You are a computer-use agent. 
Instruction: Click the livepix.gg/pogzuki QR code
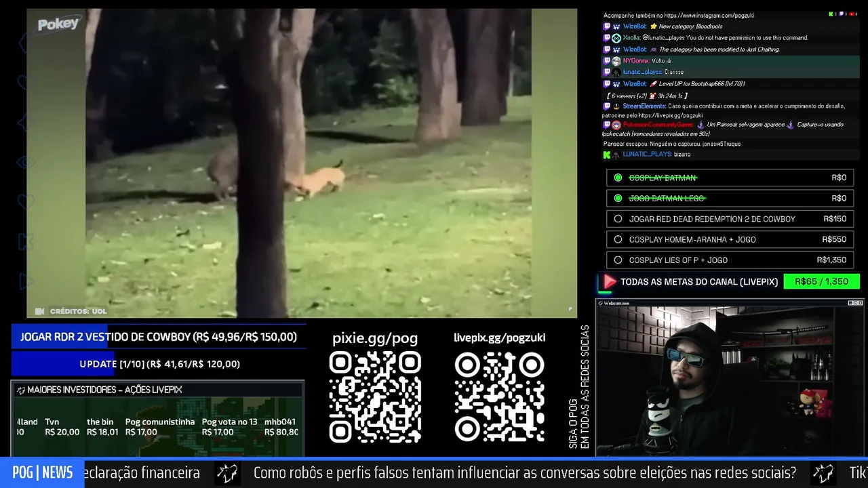point(500,397)
